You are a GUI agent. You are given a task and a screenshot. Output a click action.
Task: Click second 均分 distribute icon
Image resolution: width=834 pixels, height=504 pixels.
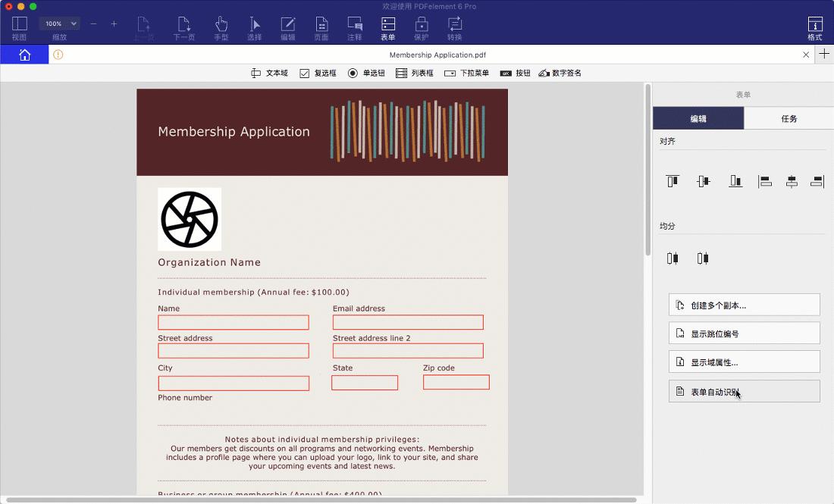coord(703,258)
